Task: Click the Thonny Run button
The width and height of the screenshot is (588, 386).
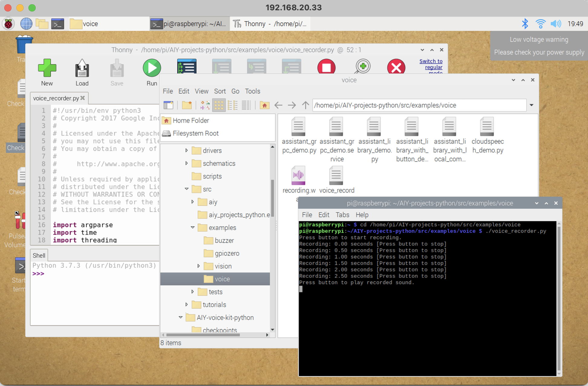Action: [152, 68]
